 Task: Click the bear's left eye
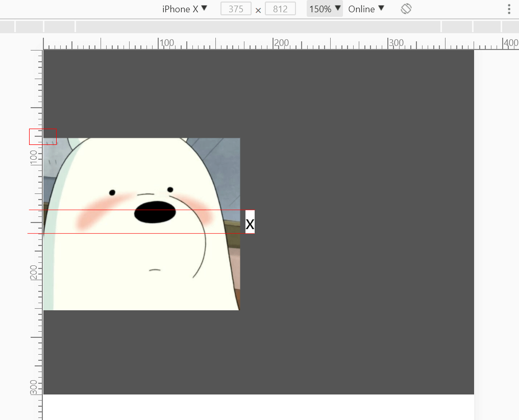click(112, 192)
